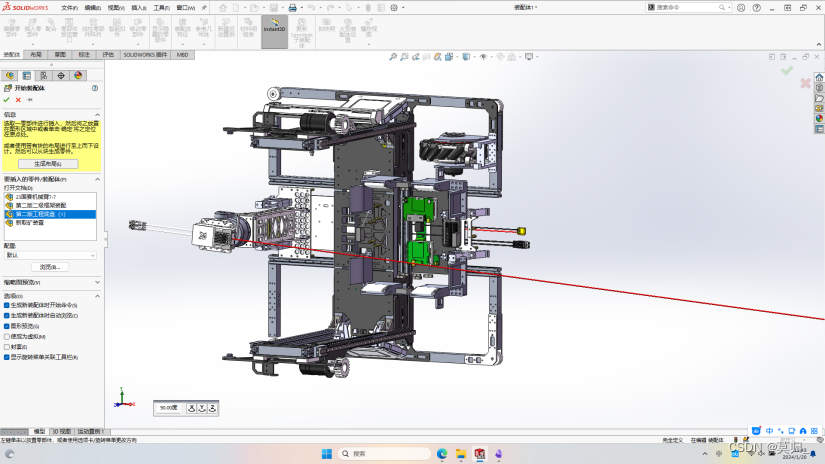Rotate the component about X in the floating toolbar
The width and height of the screenshot is (825, 464).
(192, 408)
